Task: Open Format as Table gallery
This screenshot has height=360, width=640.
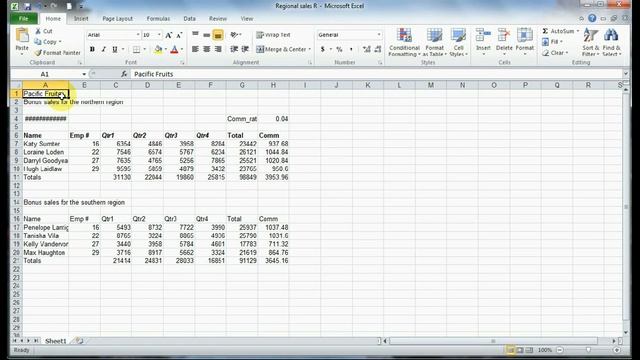Action: tap(434, 42)
